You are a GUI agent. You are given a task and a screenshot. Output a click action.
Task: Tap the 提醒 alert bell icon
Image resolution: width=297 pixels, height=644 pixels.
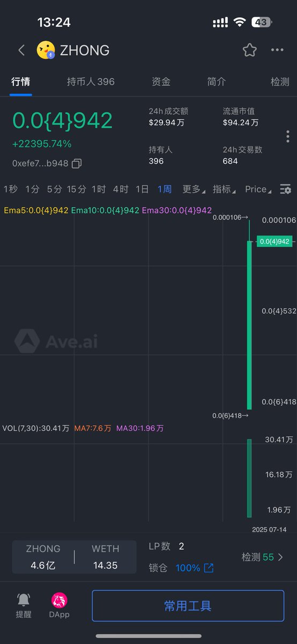24,600
